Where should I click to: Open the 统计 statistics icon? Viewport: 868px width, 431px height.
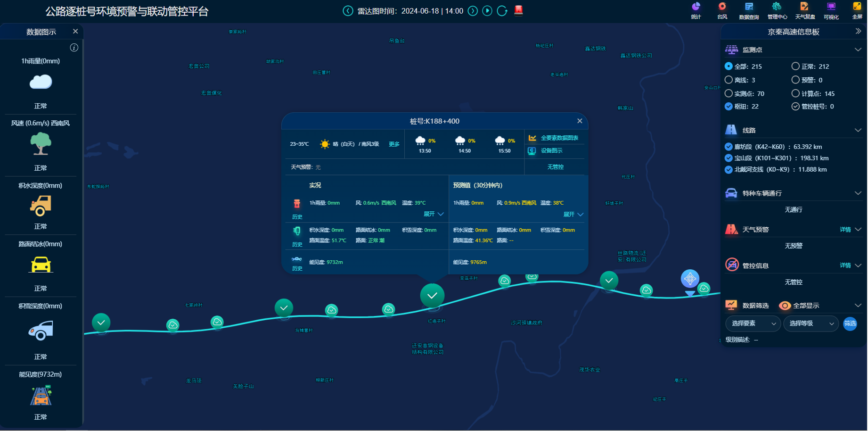(x=696, y=10)
